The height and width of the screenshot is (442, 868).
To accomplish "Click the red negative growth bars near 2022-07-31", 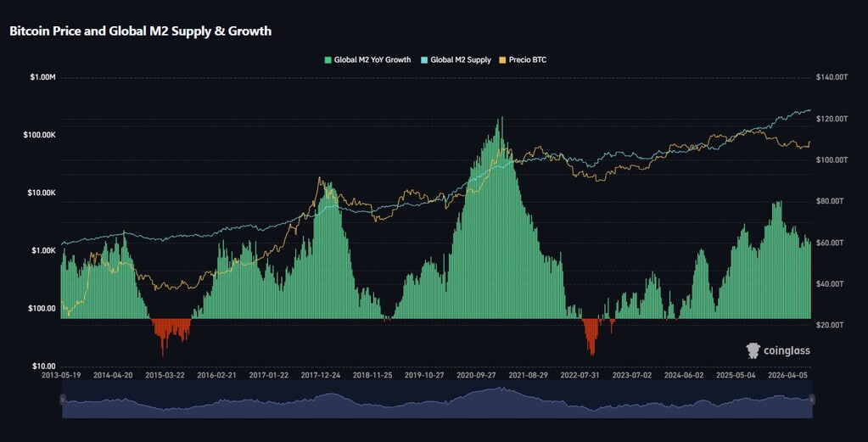I will pyautogui.click(x=591, y=333).
